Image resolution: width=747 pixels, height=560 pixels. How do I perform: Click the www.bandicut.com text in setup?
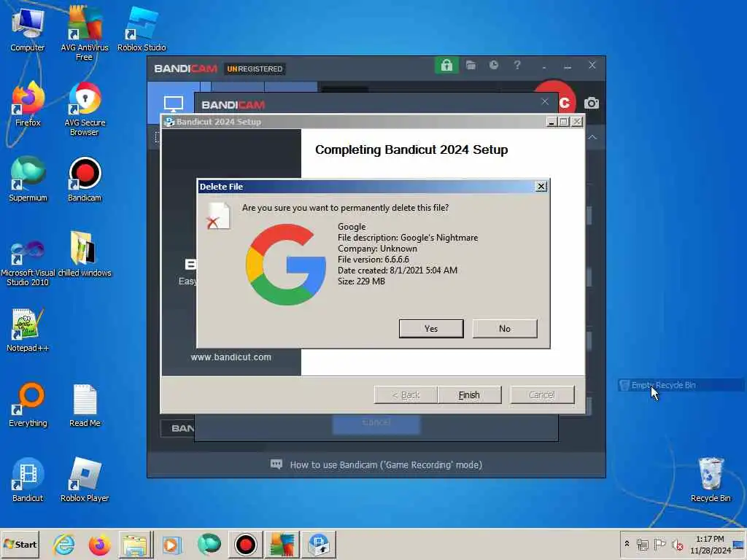pyautogui.click(x=231, y=357)
